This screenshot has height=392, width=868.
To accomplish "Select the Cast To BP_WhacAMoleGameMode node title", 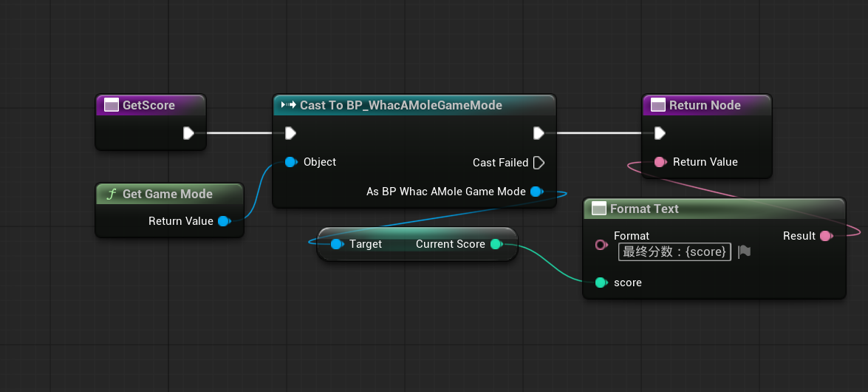I will click(401, 105).
